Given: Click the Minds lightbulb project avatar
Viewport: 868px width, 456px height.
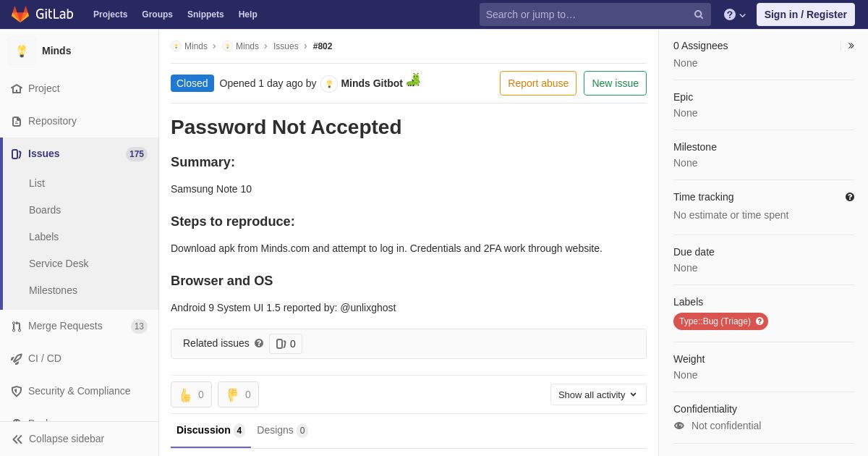Looking at the screenshot, I should (22, 51).
